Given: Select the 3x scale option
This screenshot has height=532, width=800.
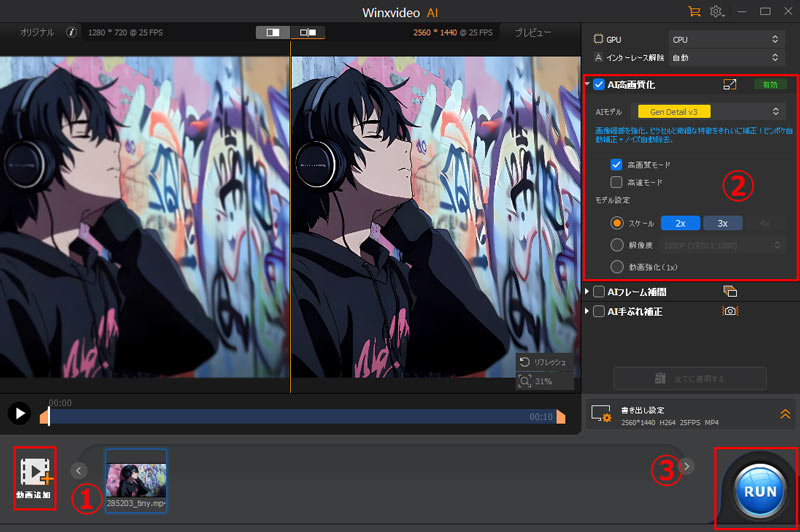Looking at the screenshot, I should (722, 223).
